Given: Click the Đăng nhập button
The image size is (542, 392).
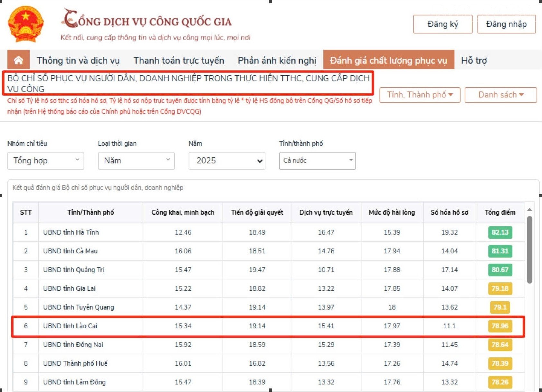Looking at the screenshot, I should (x=506, y=24).
